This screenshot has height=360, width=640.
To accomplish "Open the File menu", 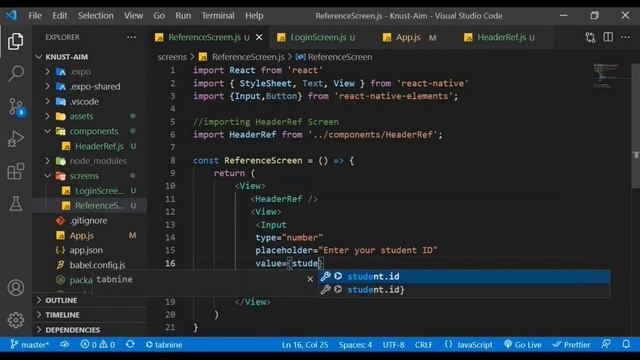I will (x=35, y=16).
